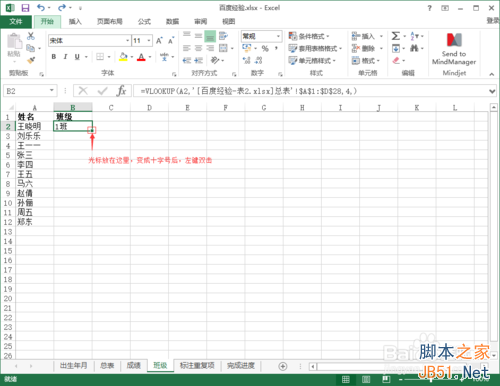Decrease the cell indent
Image resolution: width=500 pixels, height=386 pixels.
(x=187, y=60)
